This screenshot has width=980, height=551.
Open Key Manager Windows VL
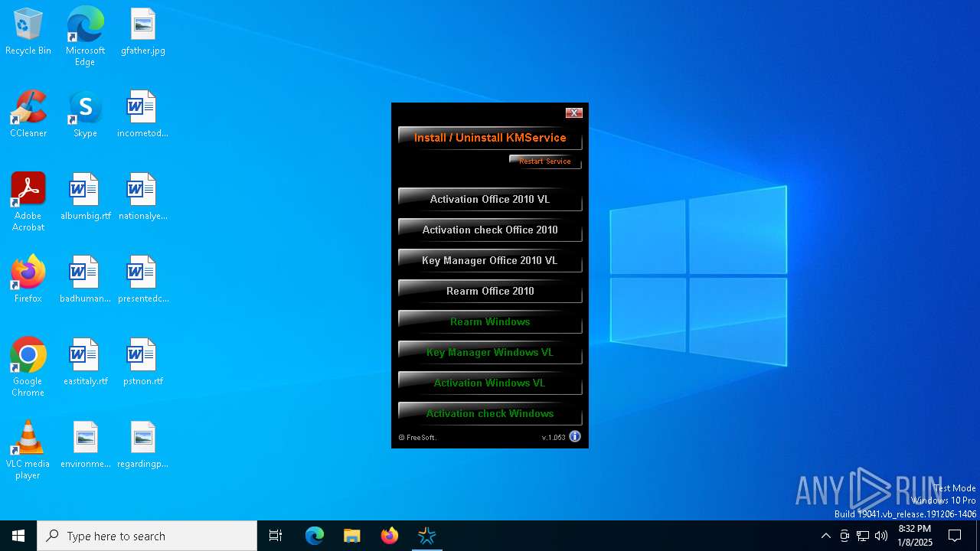(x=490, y=352)
